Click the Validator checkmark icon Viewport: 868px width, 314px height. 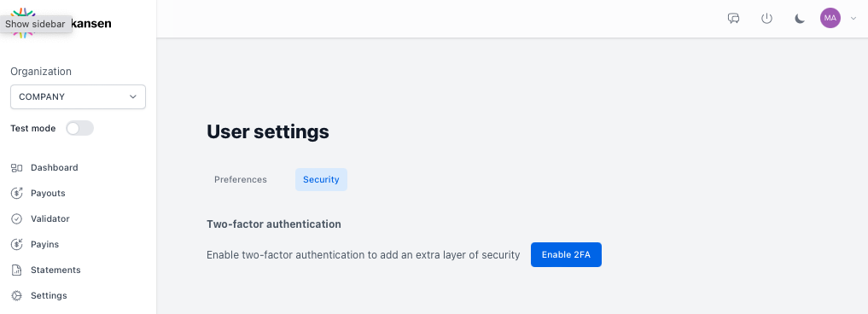point(16,218)
